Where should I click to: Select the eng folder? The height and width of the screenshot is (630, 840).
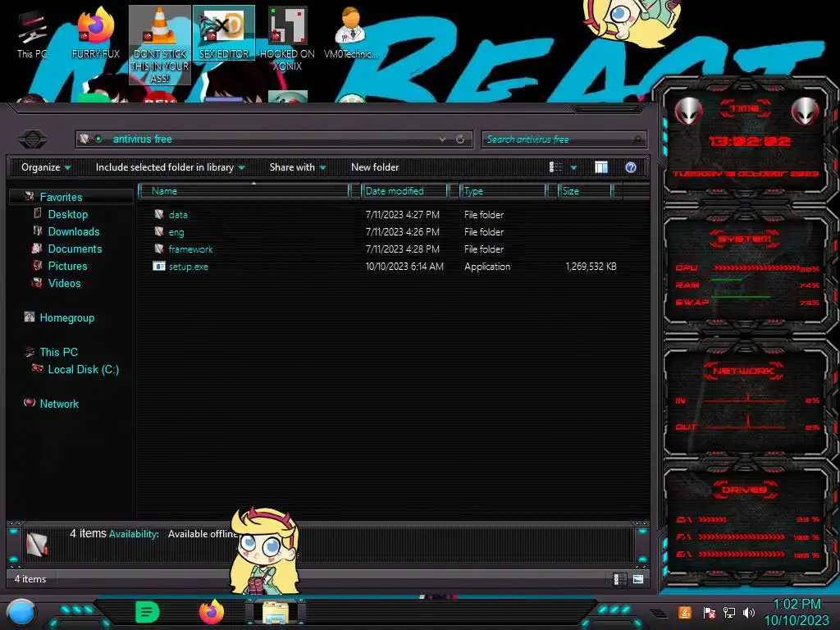click(176, 232)
